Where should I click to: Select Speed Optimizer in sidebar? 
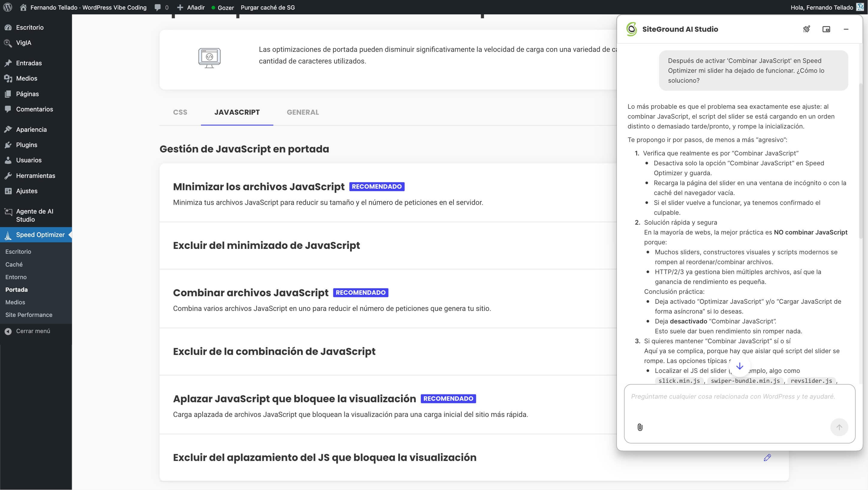click(x=36, y=235)
